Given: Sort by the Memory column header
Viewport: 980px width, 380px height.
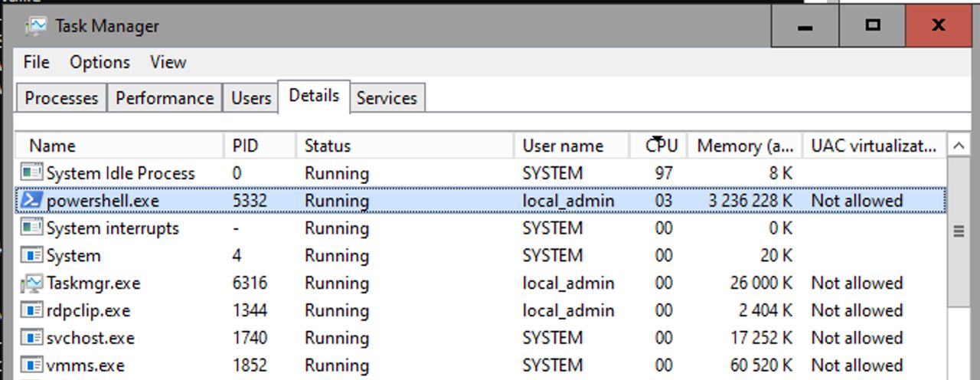Looking at the screenshot, I should point(745,146).
